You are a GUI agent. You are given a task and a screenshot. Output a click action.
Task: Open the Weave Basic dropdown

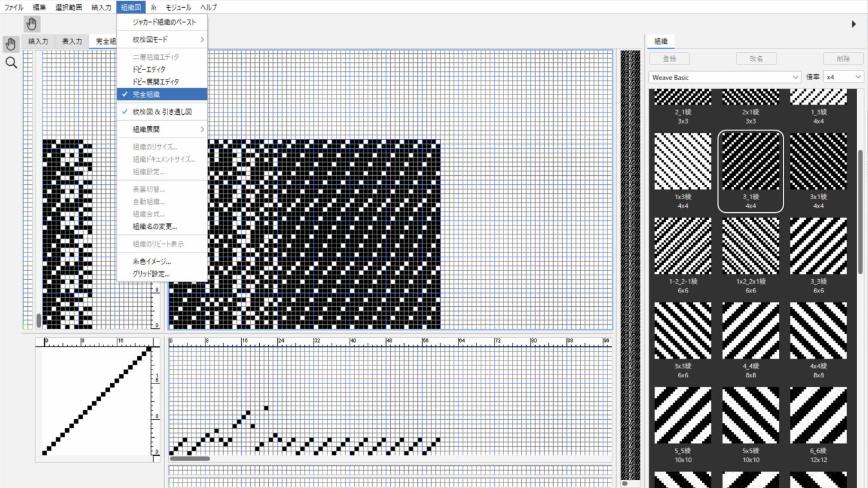pos(724,77)
